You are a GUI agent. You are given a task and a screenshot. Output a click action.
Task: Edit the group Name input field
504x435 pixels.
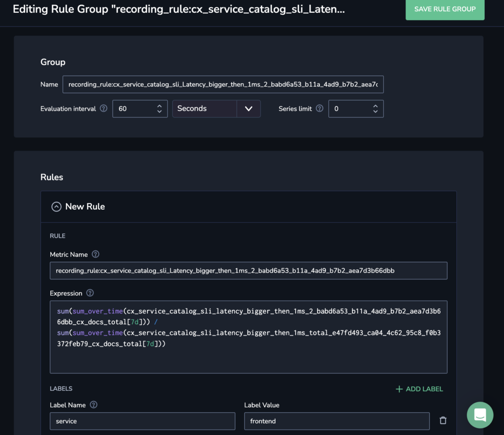[x=223, y=85]
